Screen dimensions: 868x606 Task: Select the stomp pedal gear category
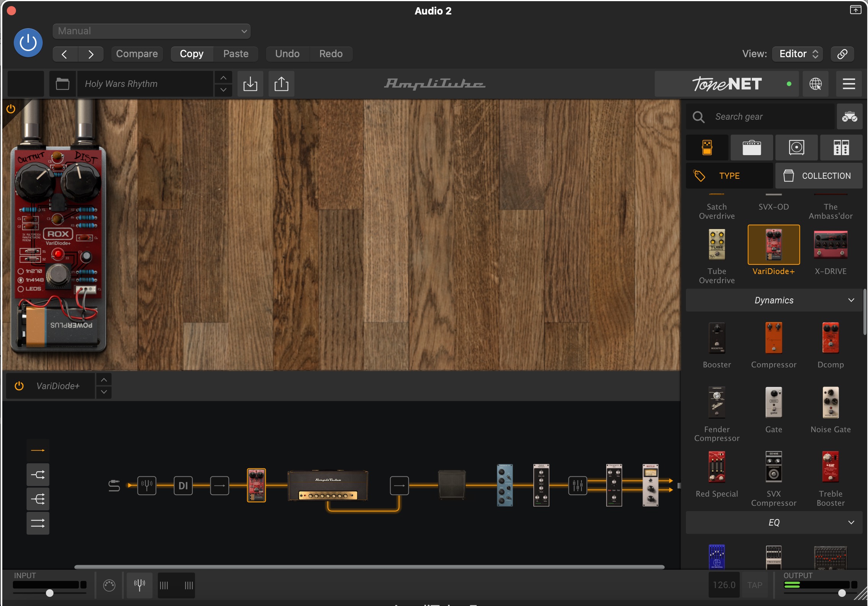(x=707, y=147)
